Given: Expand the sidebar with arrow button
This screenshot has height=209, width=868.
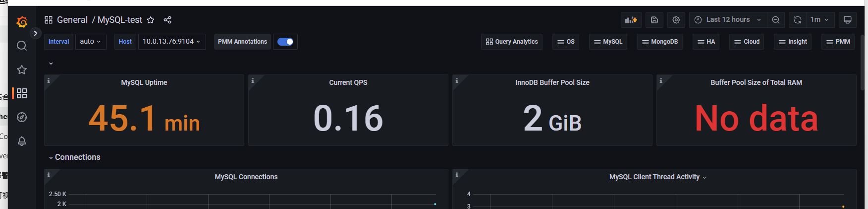Looking at the screenshot, I should click(35, 33).
